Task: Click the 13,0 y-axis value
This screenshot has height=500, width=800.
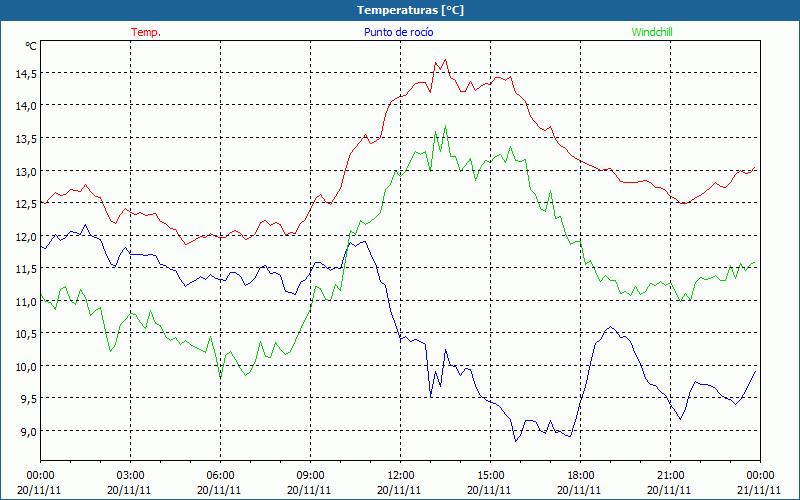Action: point(26,171)
